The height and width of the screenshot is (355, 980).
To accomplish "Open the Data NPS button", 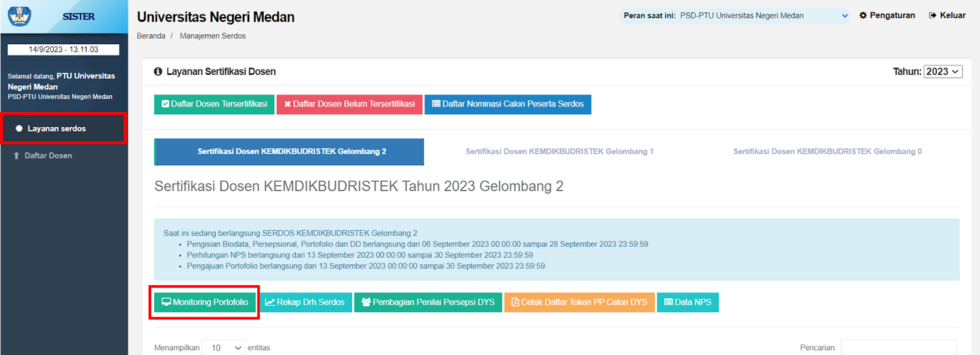I will point(688,302).
